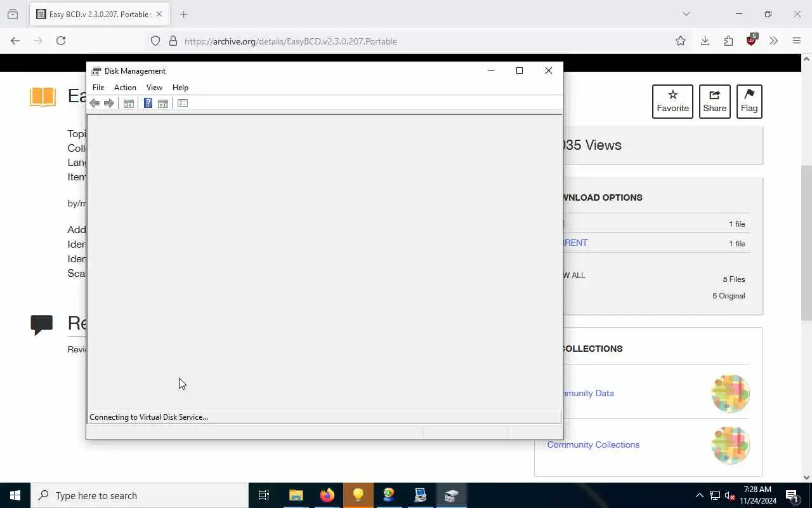The height and width of the screenshot is (508, 812).
Task: Open the lightbulb app on taskbar
Action: (358, 495)
